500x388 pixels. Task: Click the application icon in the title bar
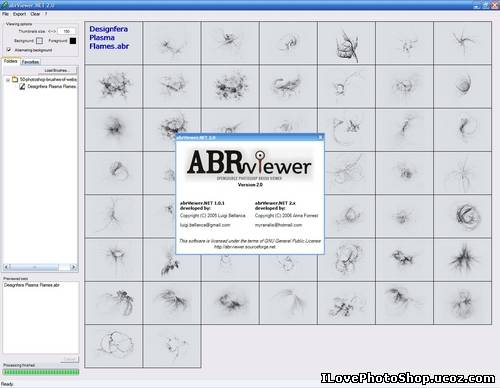[x=4, y=5]
